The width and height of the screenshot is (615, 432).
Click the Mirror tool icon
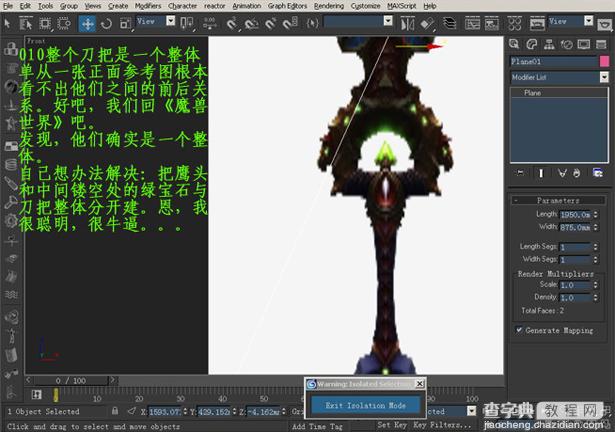tap(407, 24)
